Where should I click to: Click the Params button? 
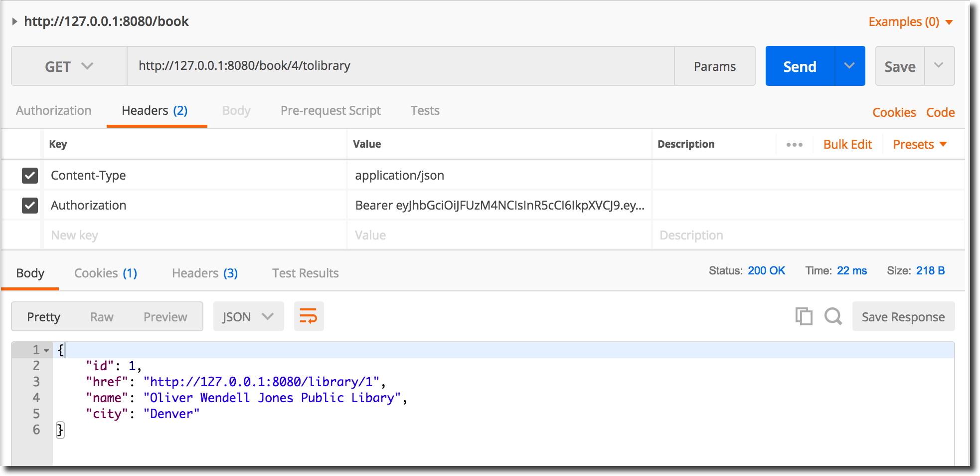pos(715,66)
